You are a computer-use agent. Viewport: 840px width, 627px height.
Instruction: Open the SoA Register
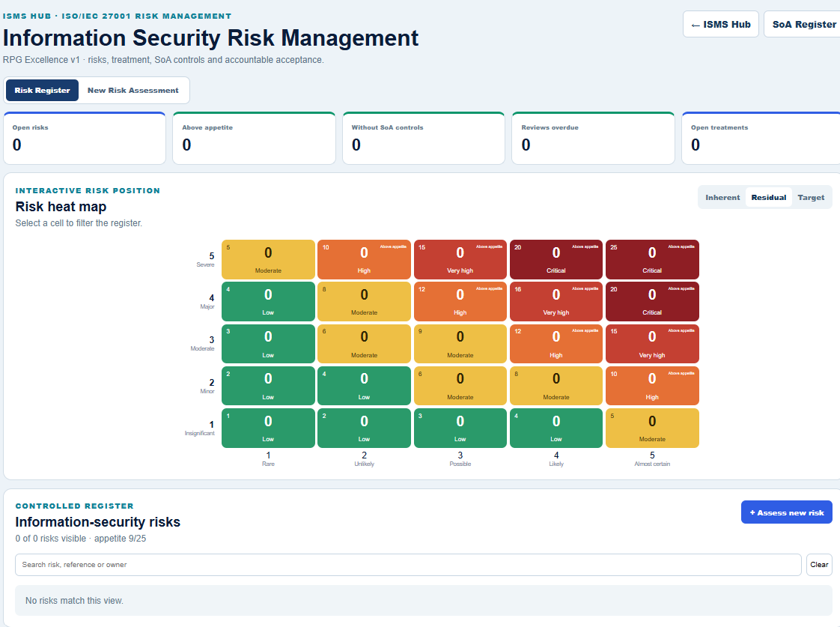803,24
